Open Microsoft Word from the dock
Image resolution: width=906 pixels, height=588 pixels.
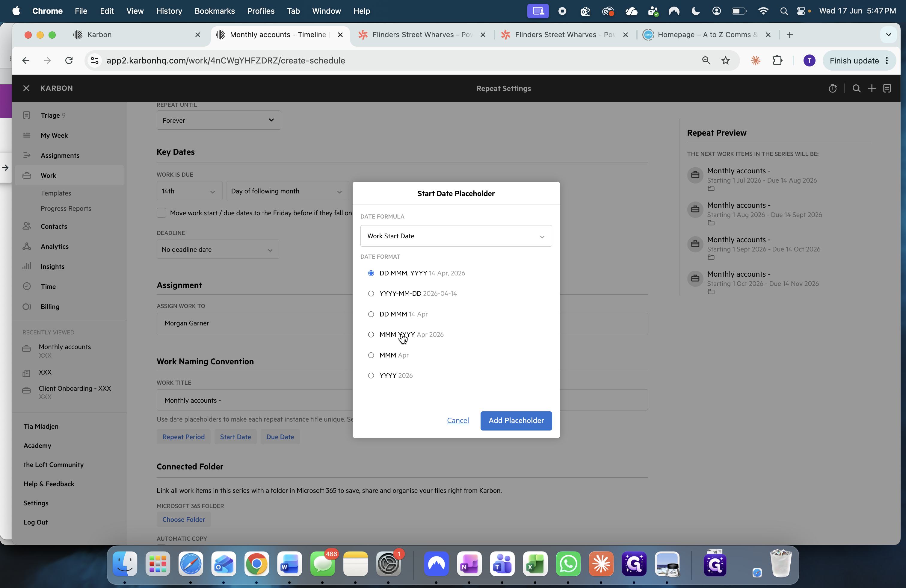point(289,564)
